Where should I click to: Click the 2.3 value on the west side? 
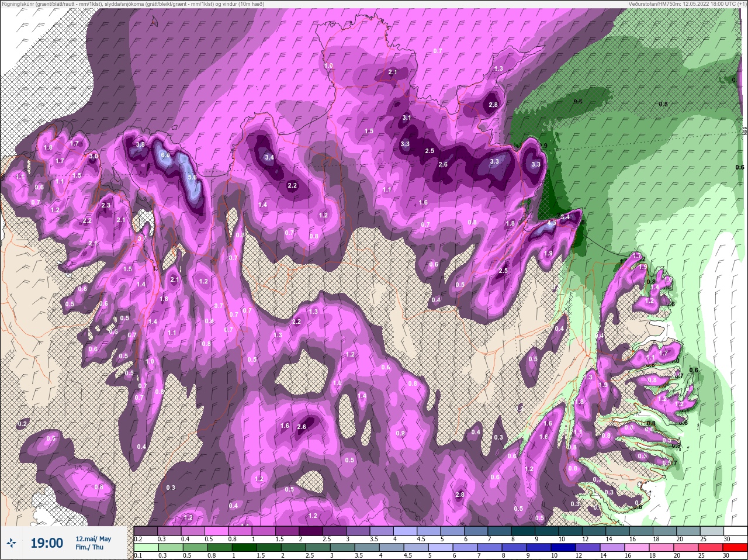(x=106, y=205)
